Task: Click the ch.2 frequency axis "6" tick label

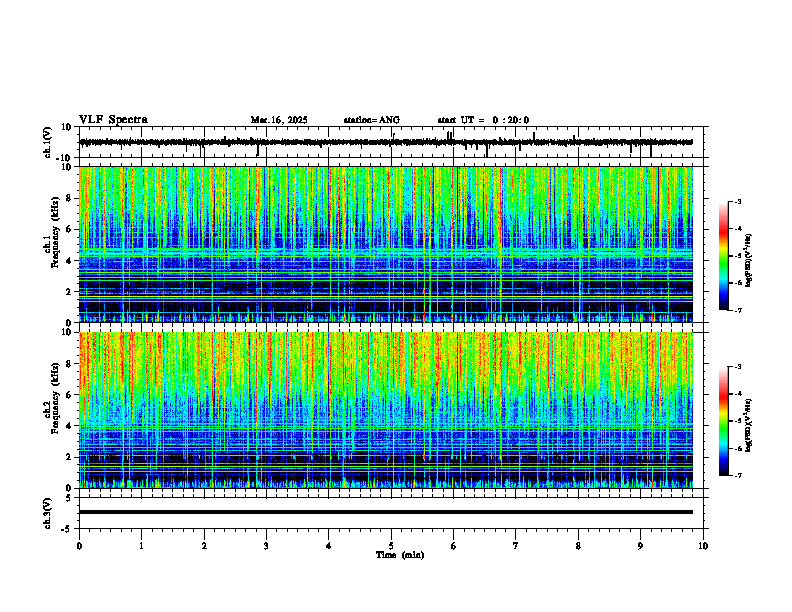Action: tap(70, 395)
